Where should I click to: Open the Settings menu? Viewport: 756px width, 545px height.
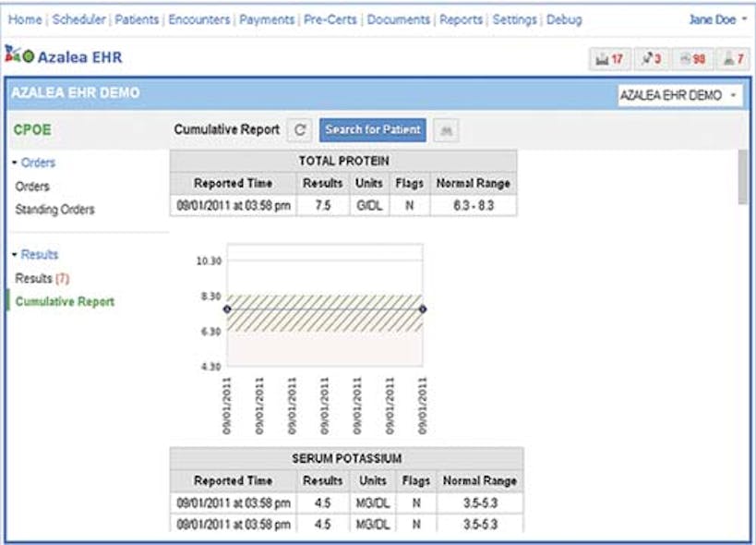[x=514, y=19]
